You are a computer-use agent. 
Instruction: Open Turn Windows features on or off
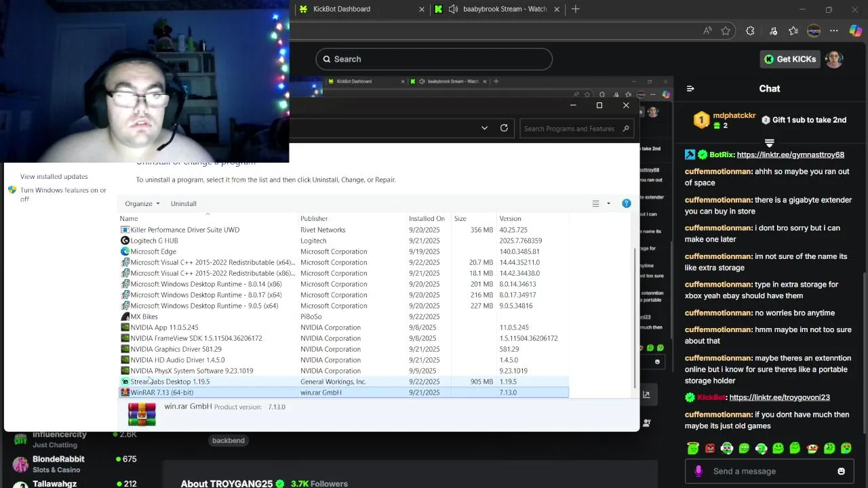click(63, 195)
